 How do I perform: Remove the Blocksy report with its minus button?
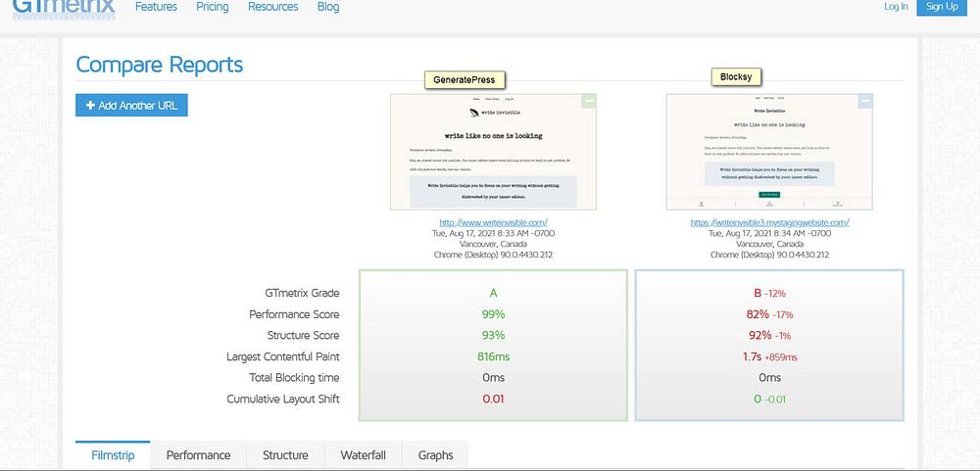(x=865, y=101)
